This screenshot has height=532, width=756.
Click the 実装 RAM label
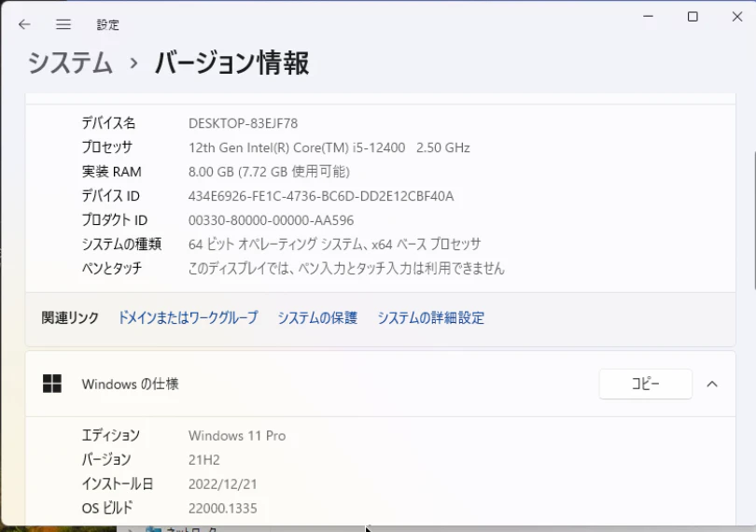tap(111, 172)
